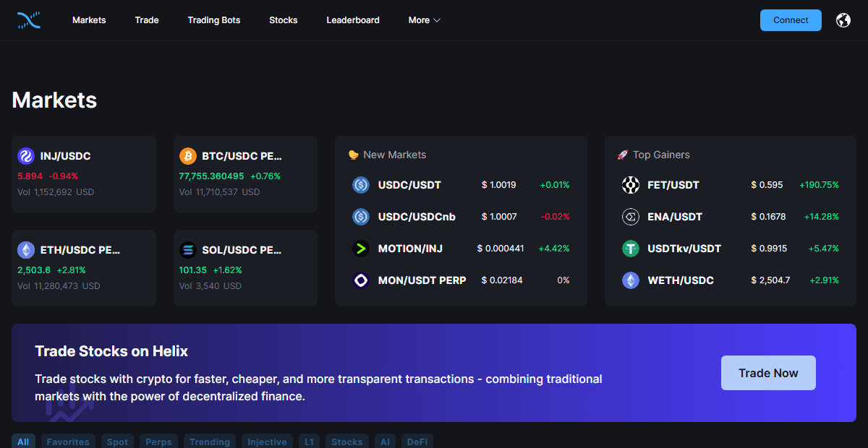Click the USDC/USDT market icon
868x448 pixels.
[361, 185]
